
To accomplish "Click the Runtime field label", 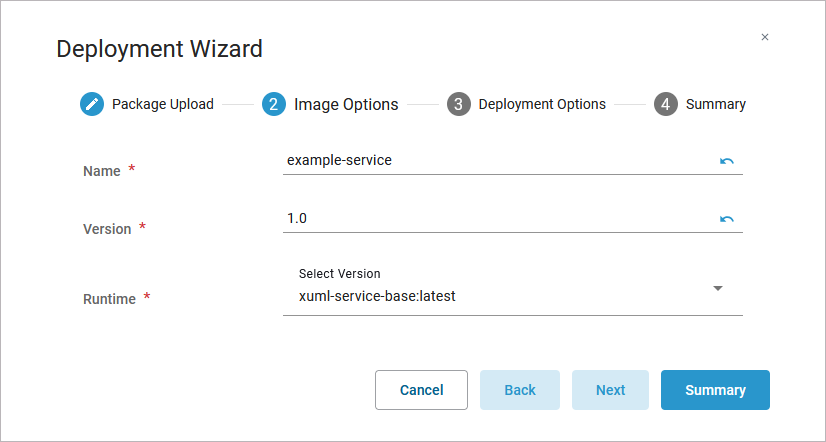I will (109, 299).
